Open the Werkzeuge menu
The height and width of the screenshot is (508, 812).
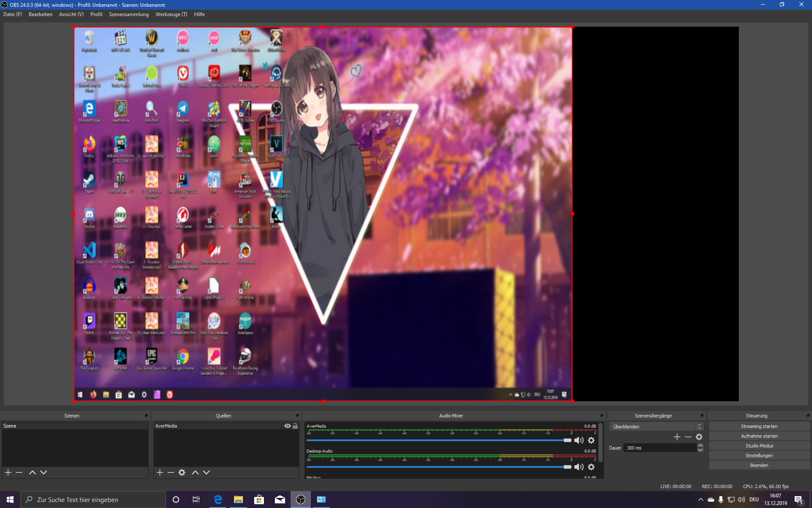click(x=171, y=14)
